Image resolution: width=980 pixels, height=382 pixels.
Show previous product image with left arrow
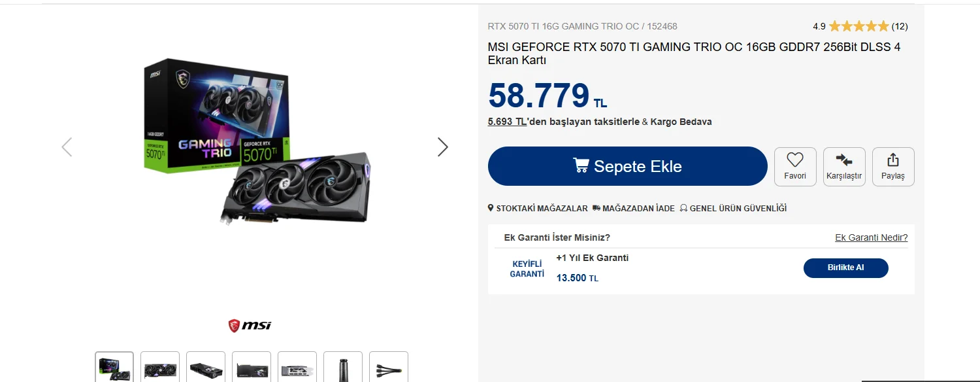coord(67,147)
